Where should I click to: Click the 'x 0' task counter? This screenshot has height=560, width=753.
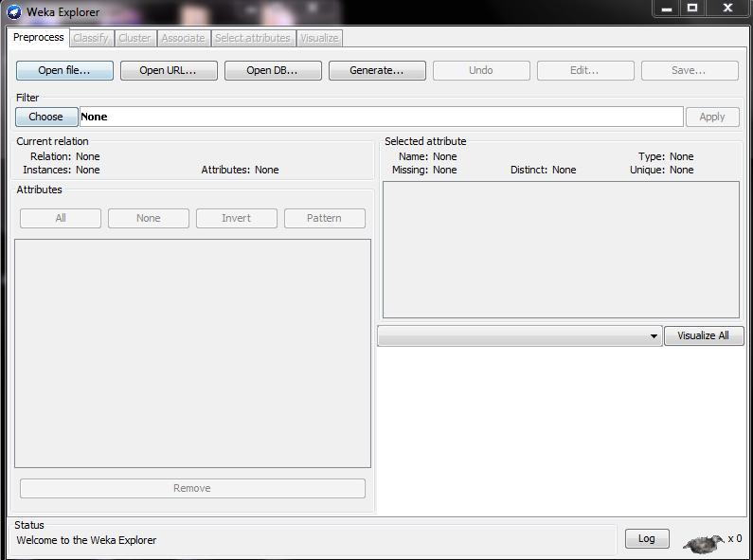(735, 539)
